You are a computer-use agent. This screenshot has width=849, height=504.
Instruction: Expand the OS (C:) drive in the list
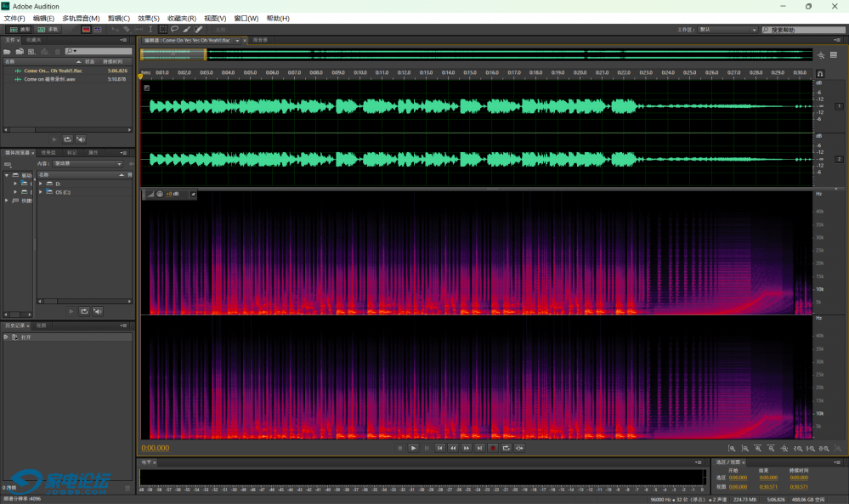coord(41,191)
